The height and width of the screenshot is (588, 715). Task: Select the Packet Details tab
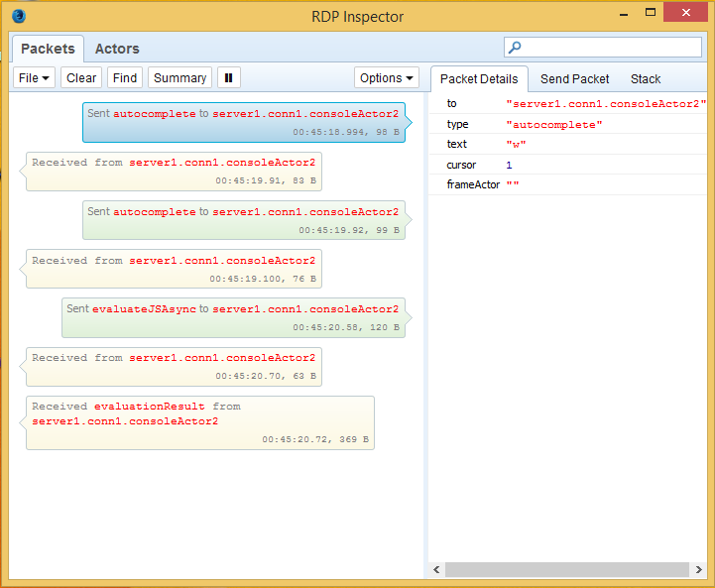tap(479, 79)
